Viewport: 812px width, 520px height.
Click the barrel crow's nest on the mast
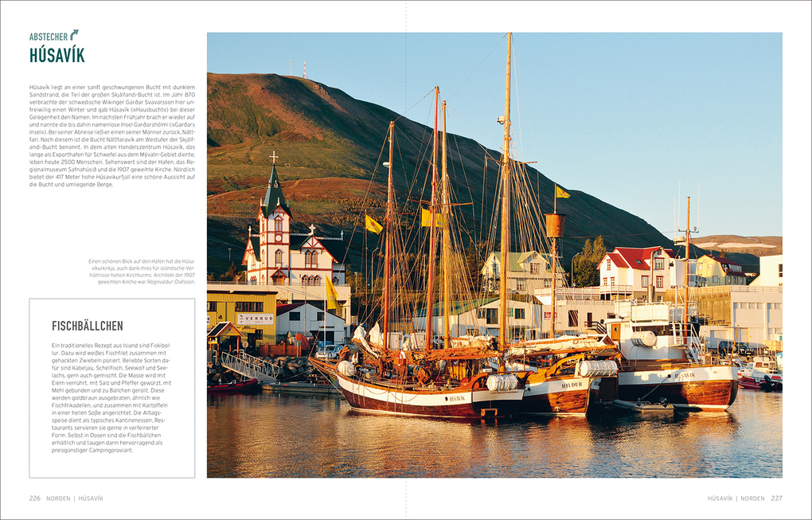tap(555, 225)
